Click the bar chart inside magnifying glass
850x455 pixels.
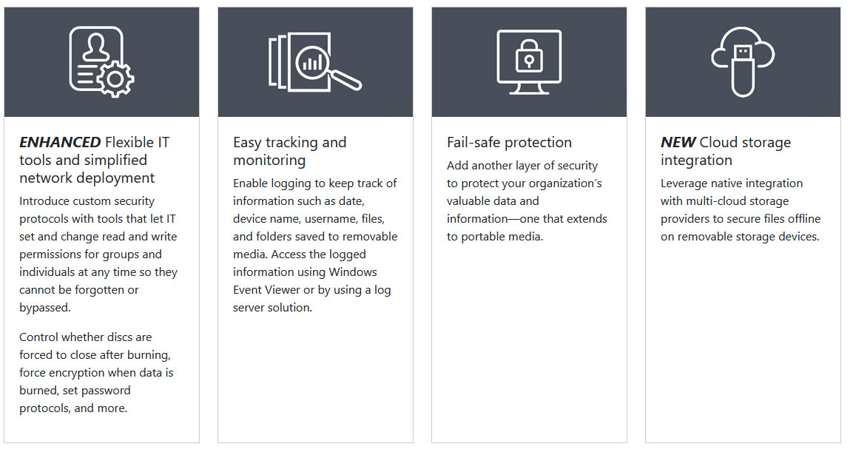pos(312,63)
